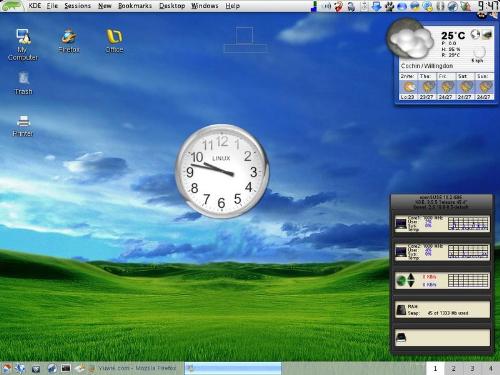Click the volume speaker tray icon
500x375 pixels.
(327, 6)
